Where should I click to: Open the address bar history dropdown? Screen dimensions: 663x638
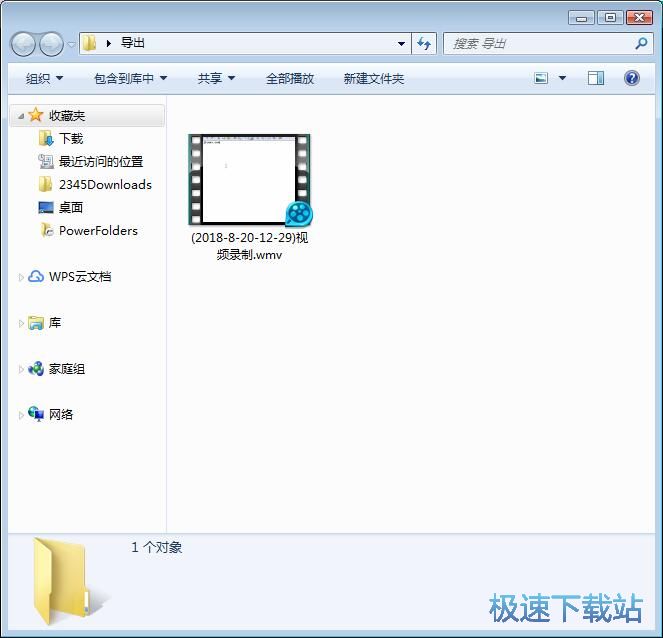click(401, 44)
